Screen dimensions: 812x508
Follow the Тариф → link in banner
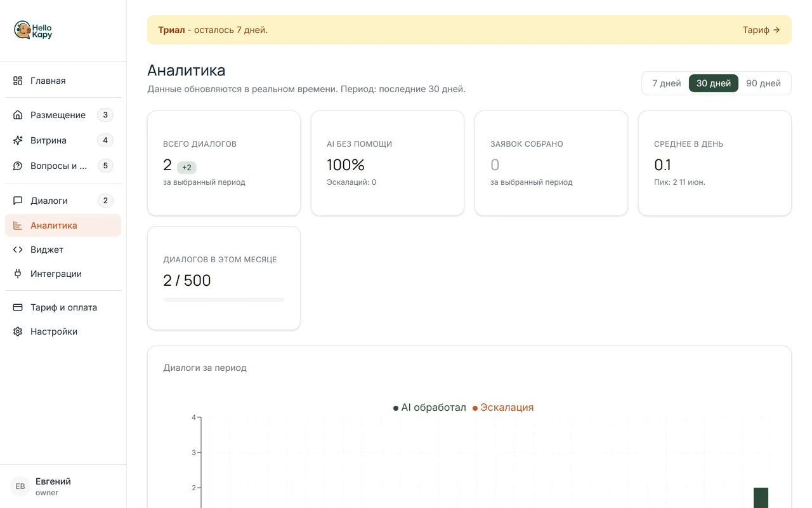click(x=761, y=30)
